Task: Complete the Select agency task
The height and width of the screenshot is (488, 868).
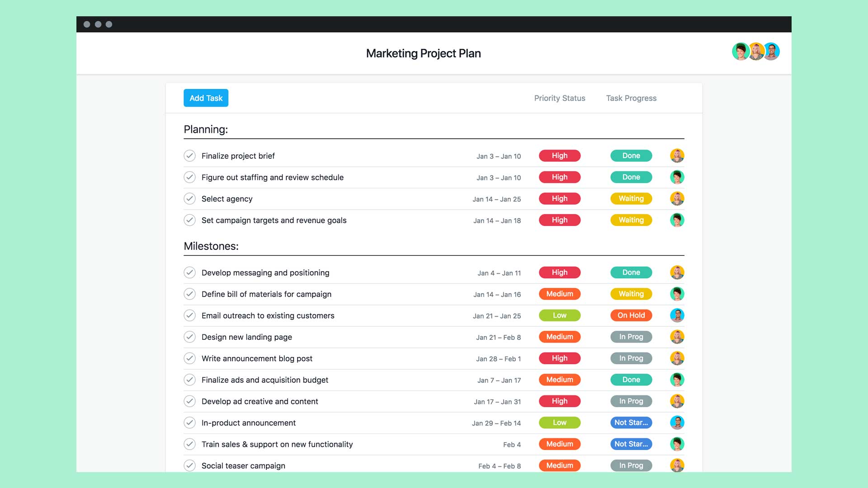Action: coord(189,199)
